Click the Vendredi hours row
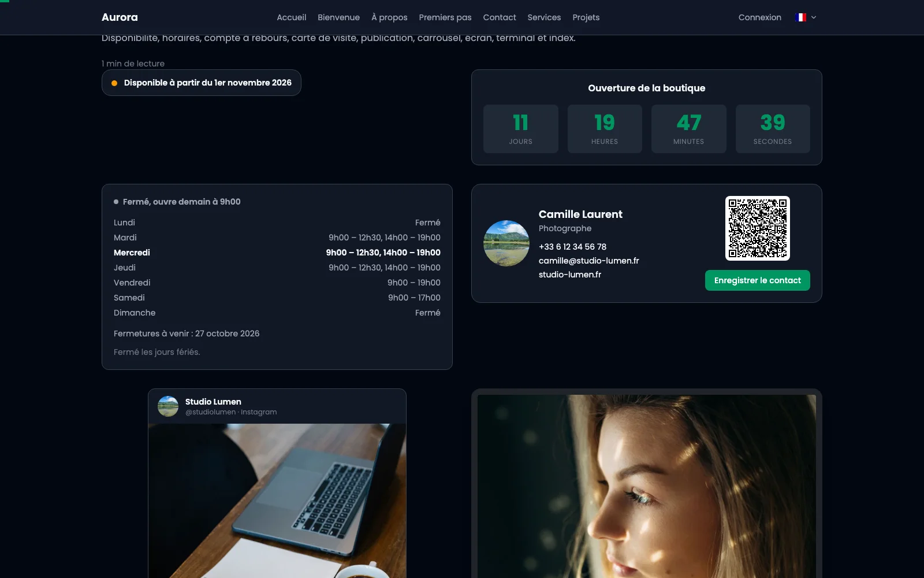The image size is (924, 578). pos(277,283)
